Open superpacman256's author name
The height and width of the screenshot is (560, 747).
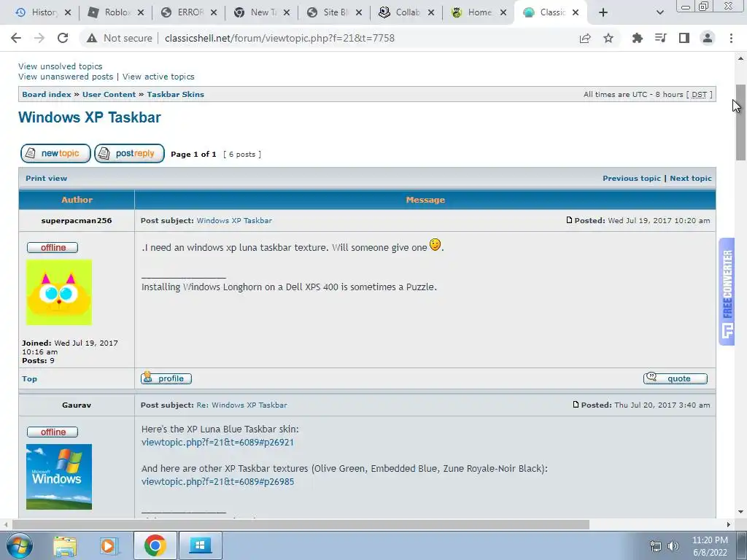(76, 220)
